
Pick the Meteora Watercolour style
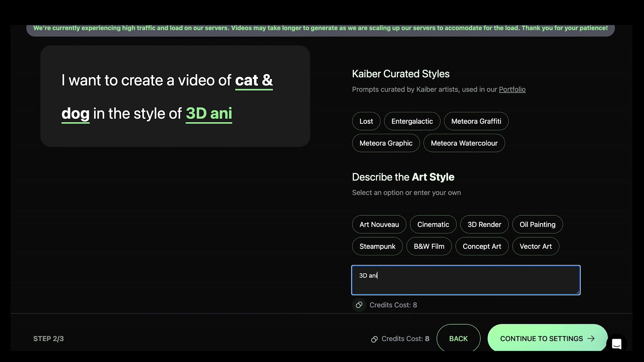click(464, 143)
